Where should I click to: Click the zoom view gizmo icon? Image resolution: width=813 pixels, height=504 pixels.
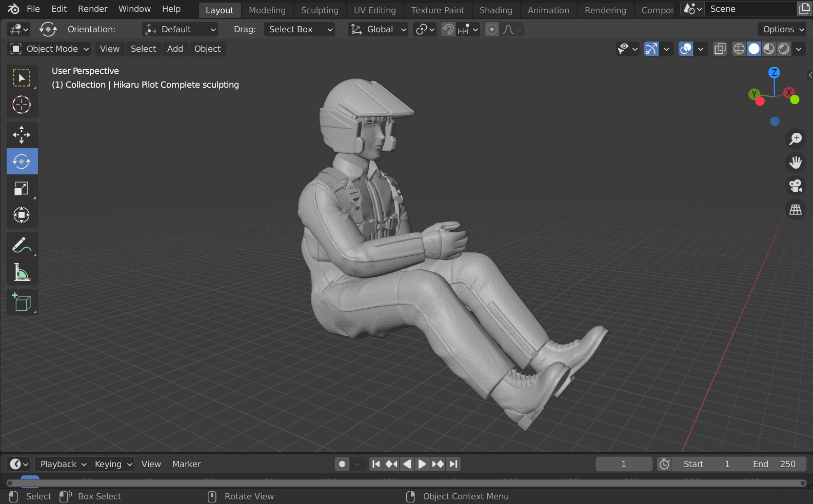coord(796,138)
